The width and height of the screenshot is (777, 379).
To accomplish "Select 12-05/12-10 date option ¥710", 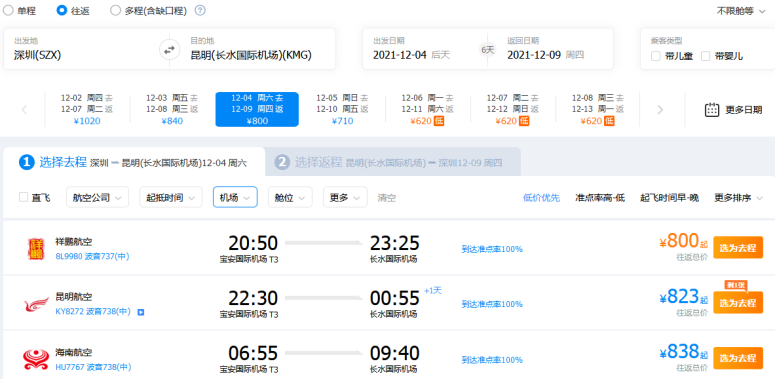I will pos(342,109).
